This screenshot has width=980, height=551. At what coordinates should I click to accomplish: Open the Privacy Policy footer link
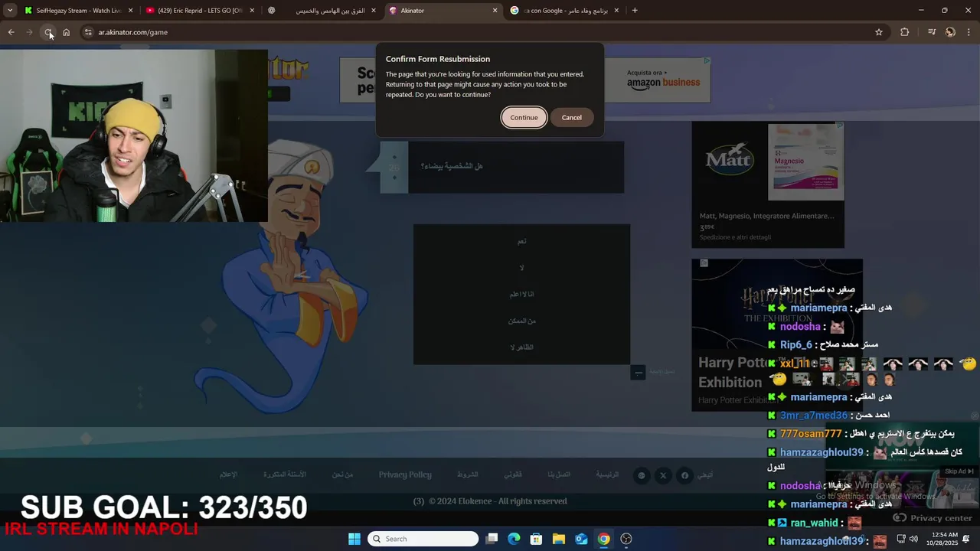(x=405, y=474)
